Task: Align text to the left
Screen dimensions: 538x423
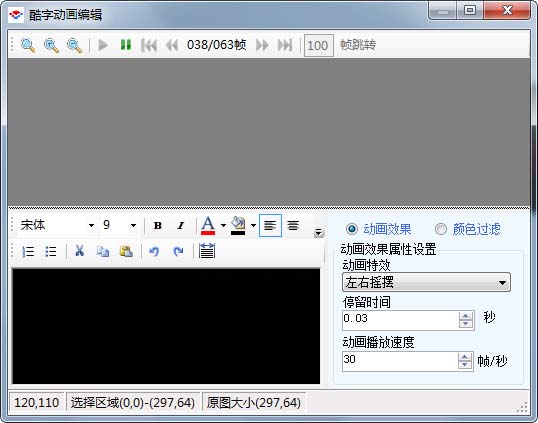Action: (x=270, y=225)
